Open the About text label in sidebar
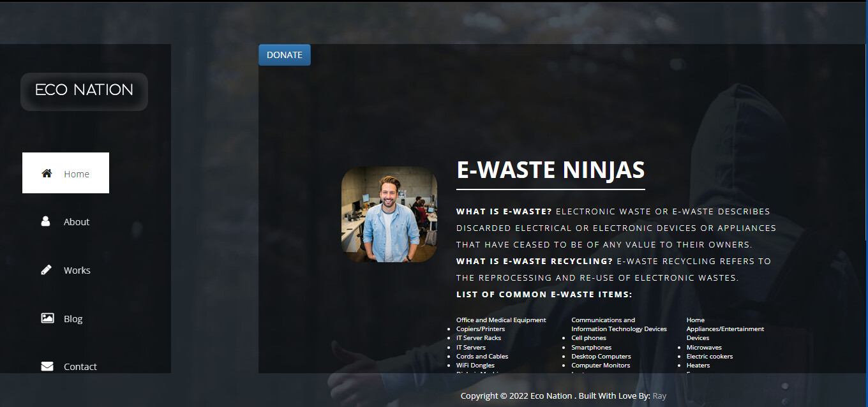Image resolution: width=868 pixels, height=407 pixels. tap(77, 222)
